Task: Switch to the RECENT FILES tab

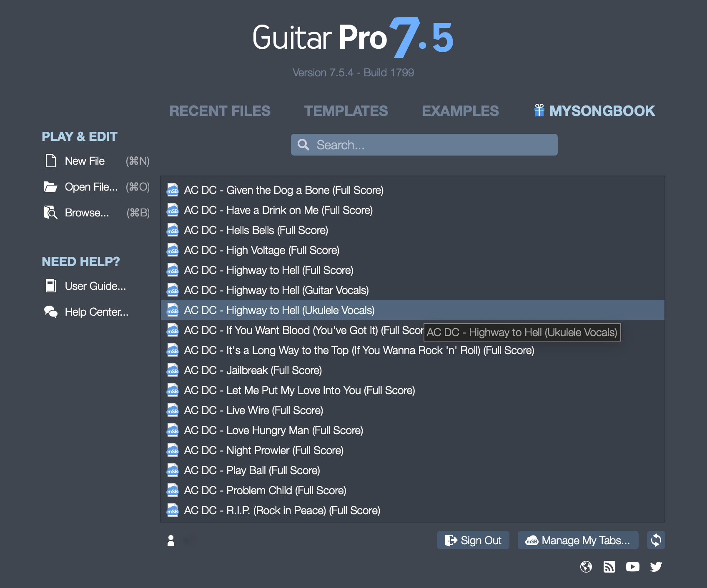Action: (220, 111)
